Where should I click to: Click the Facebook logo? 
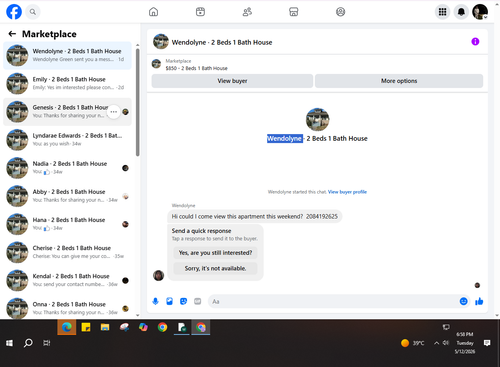coord(14,12)
